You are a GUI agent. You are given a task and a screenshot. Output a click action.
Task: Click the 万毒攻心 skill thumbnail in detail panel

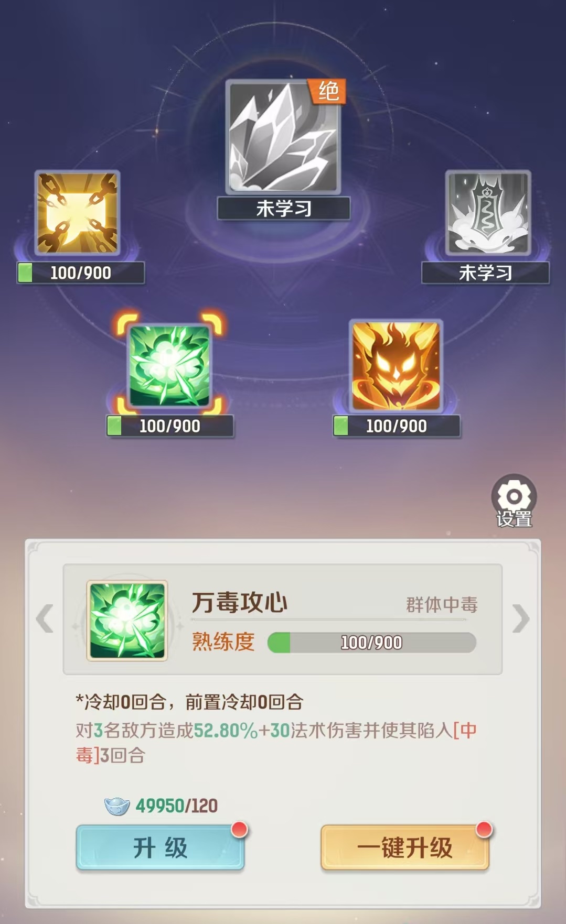point(127,621)
